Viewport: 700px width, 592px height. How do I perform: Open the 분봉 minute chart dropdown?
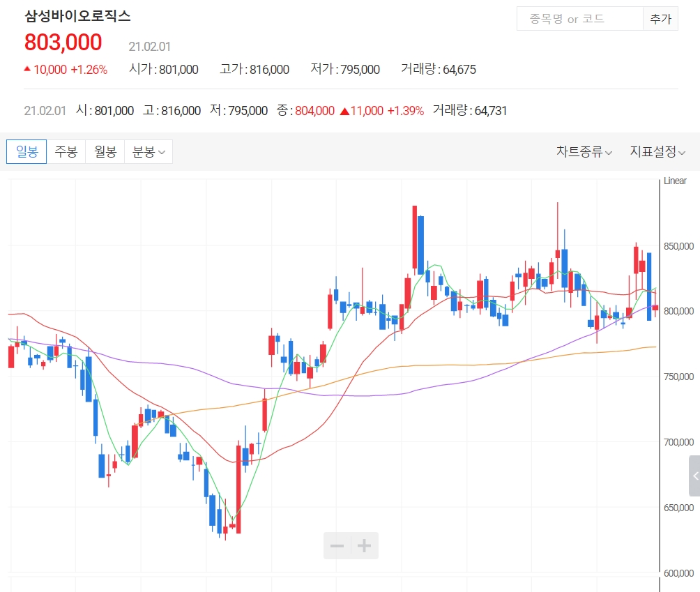click(149, 152)
